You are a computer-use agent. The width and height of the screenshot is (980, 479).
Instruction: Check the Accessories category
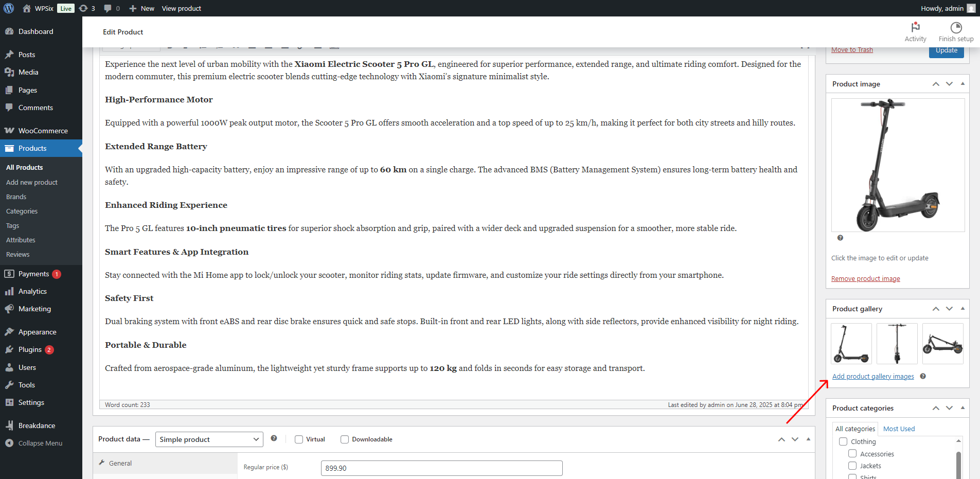pos(852,454)
